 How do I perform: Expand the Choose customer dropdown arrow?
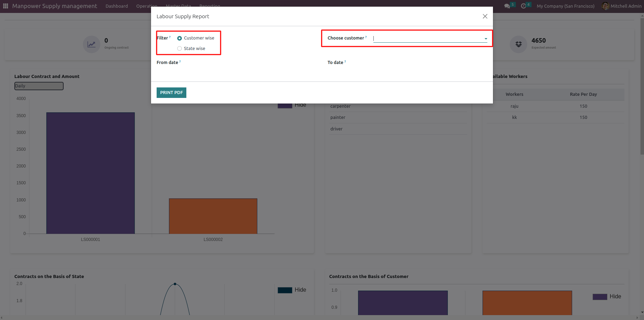pyautogui.click(x=486, y=39)
